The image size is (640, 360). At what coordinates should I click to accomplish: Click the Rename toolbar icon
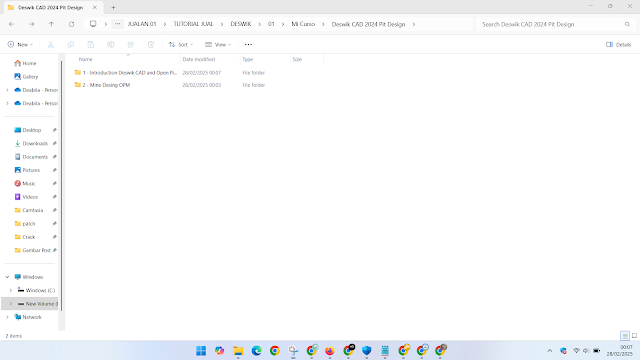click(x=111, y=44)
